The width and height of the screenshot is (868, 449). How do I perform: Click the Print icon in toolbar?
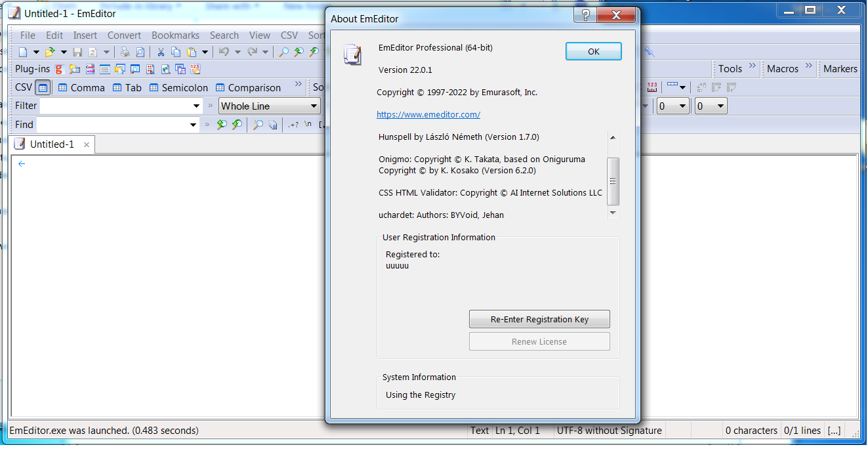click(125, 52)
